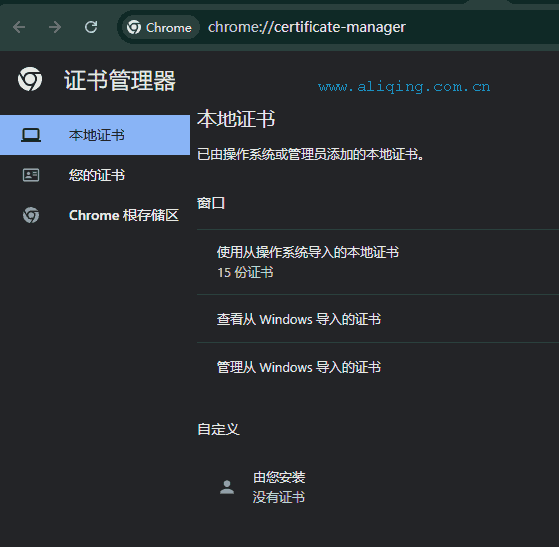This screenshot has height=547, width=559.
Task: Click the 自定义 section heading
Action: pyautogui.click(x=218, y=429)
